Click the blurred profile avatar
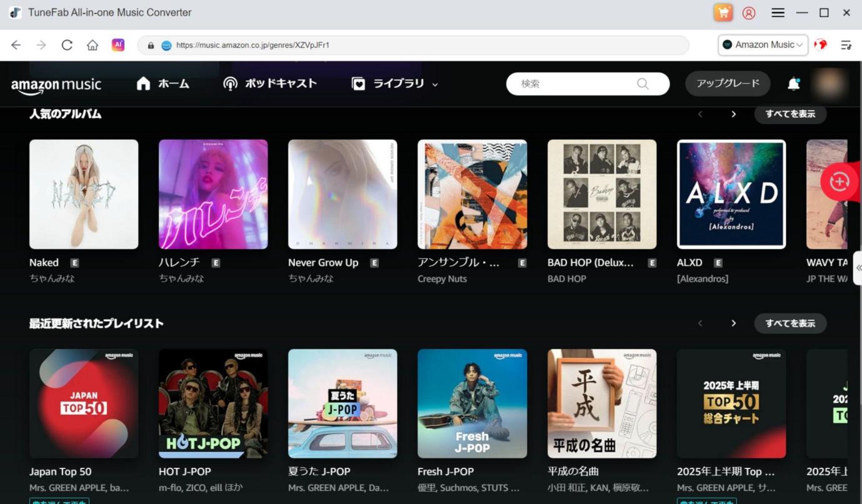The image size is (862, 504). coord(829,84)
